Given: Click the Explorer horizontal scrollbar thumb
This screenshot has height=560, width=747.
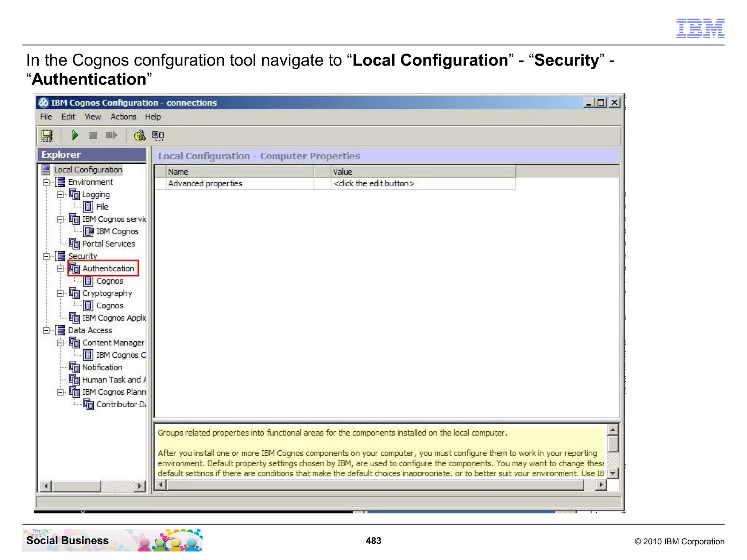Looking at the screenshot, I should 76,486.
